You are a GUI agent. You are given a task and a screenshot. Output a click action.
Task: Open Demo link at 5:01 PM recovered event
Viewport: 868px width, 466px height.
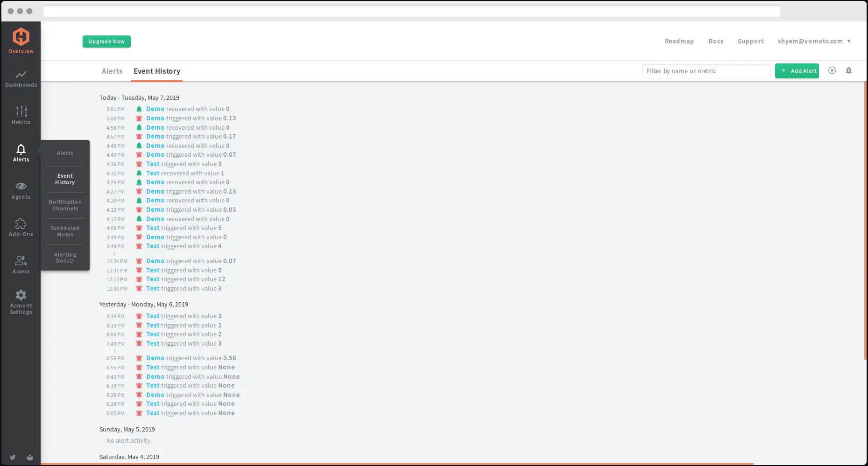[x=155, y=109]
